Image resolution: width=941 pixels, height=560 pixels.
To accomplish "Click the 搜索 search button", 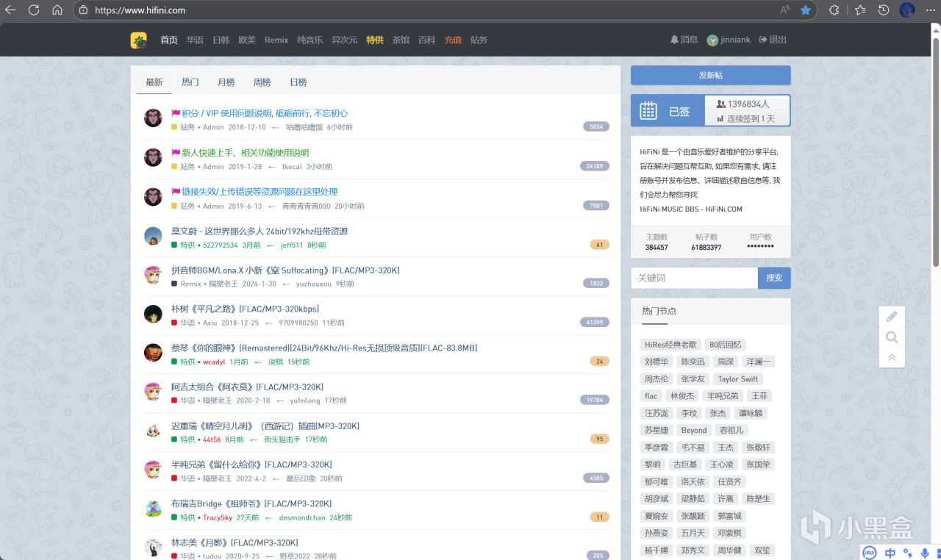I will tap(774, 278).
